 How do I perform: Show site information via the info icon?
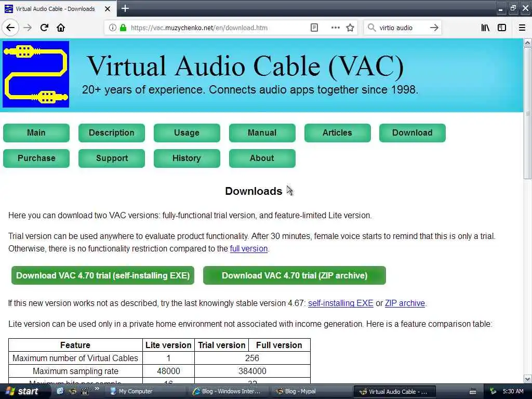tap(112, 28)
